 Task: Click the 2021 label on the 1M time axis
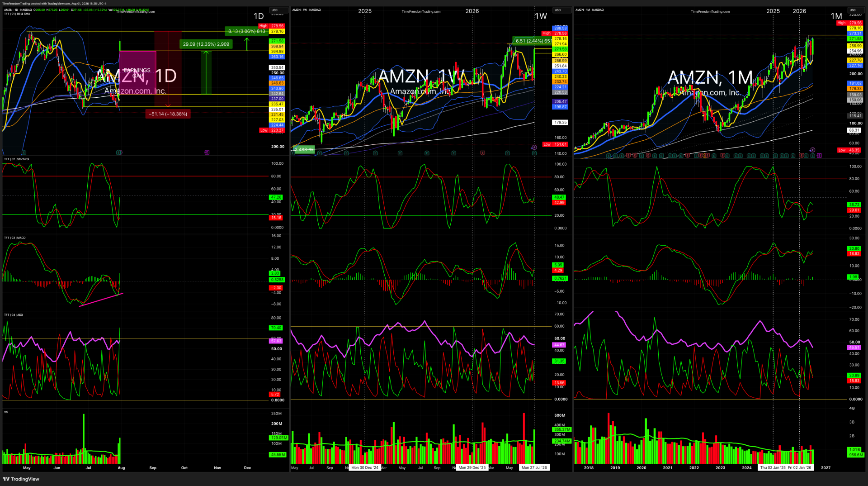pyautogui.click(x=668, y=468)
